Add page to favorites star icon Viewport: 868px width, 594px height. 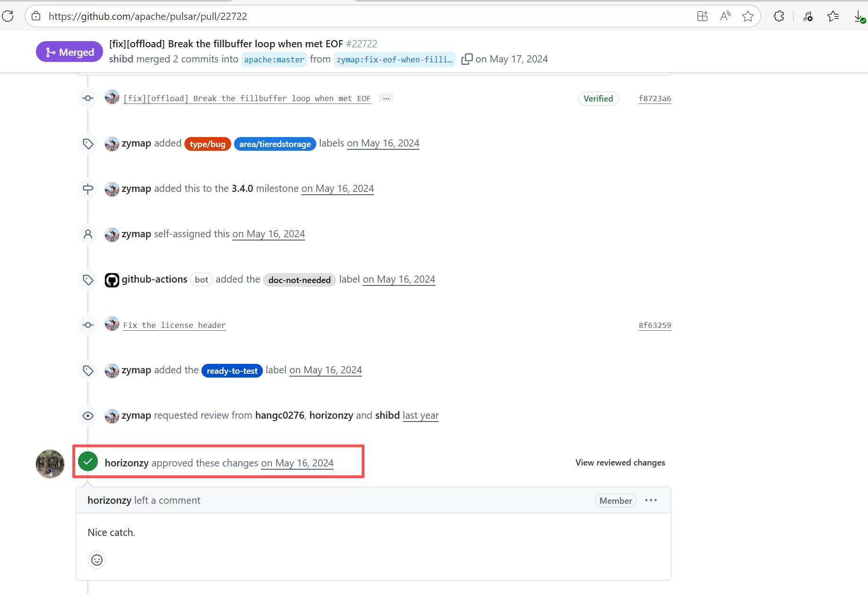pos(747,16)
